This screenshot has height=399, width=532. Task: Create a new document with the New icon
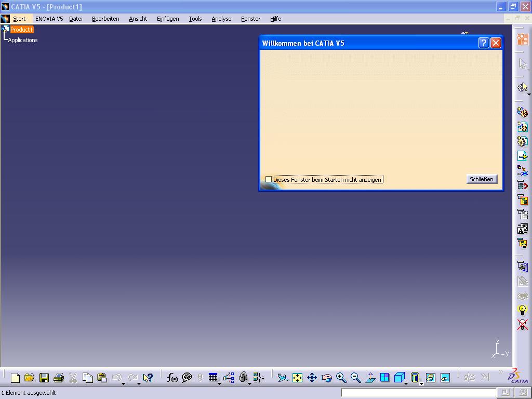(x=15, y=378)
